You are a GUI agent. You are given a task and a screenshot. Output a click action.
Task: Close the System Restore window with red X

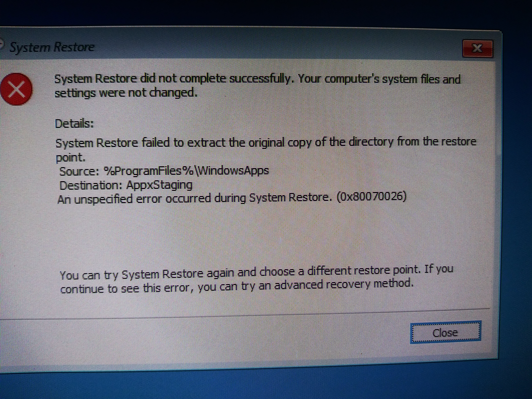pyautogui.click(x=477, y=48)
